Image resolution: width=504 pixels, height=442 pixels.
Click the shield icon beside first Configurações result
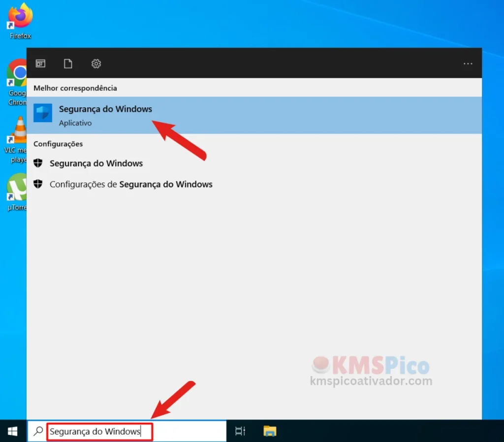tap(38, 162)
